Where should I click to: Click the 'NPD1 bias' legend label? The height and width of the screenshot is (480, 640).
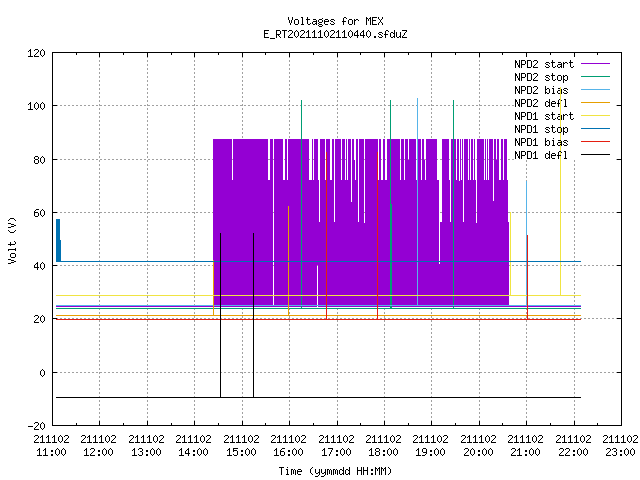(x=541, y=142)
